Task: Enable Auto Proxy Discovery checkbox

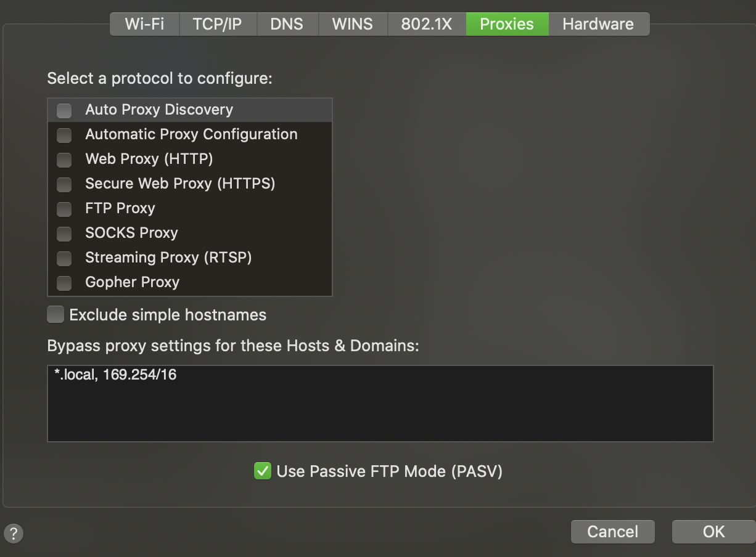Action: click(x=64, y=110)
